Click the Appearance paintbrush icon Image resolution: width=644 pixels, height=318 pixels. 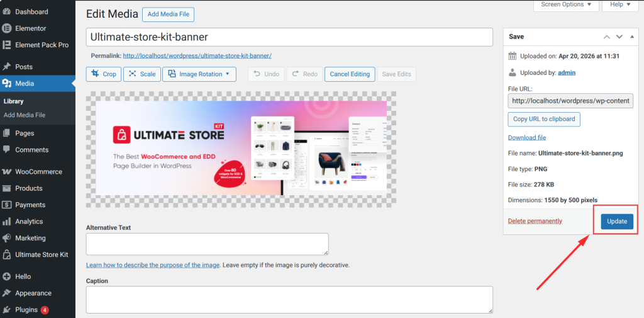click(x=6, y=293)
